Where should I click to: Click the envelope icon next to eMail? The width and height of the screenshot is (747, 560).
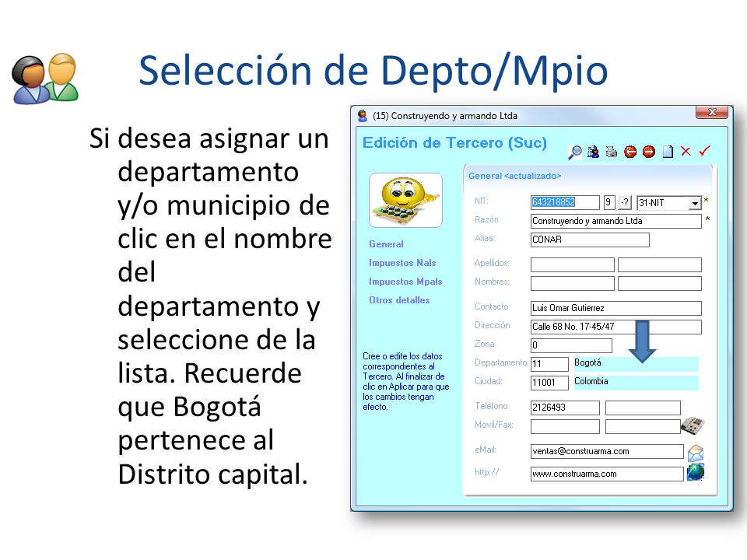(x=696, y=453)
